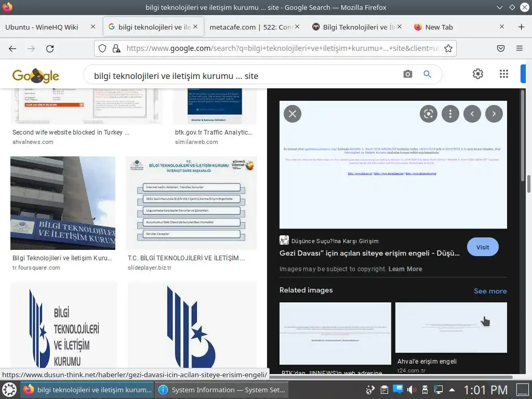
Task: Show site security info via padlock icon
Action: click(x=116, y=48)
